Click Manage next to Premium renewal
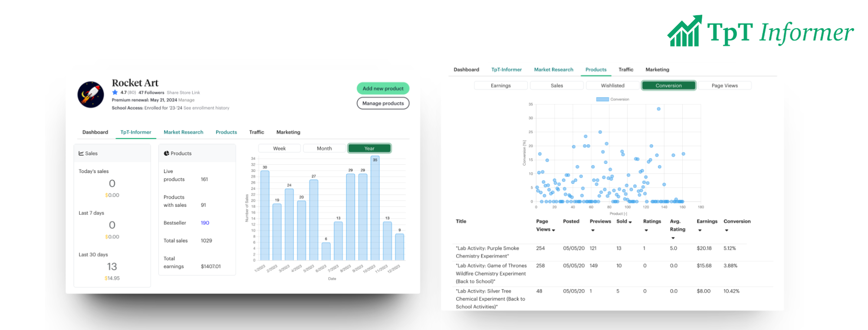868x330 pixels. (186, 100)
